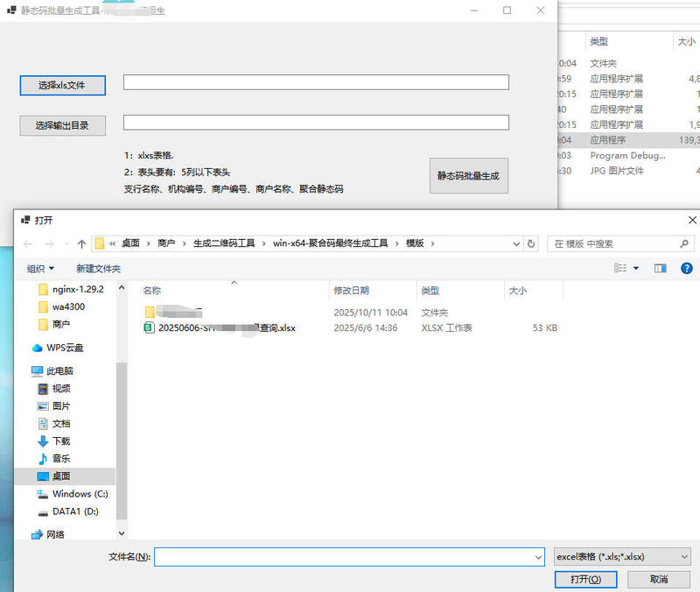Select 桌面 in navigation tree
700x592 pixels.
(65, 476)
